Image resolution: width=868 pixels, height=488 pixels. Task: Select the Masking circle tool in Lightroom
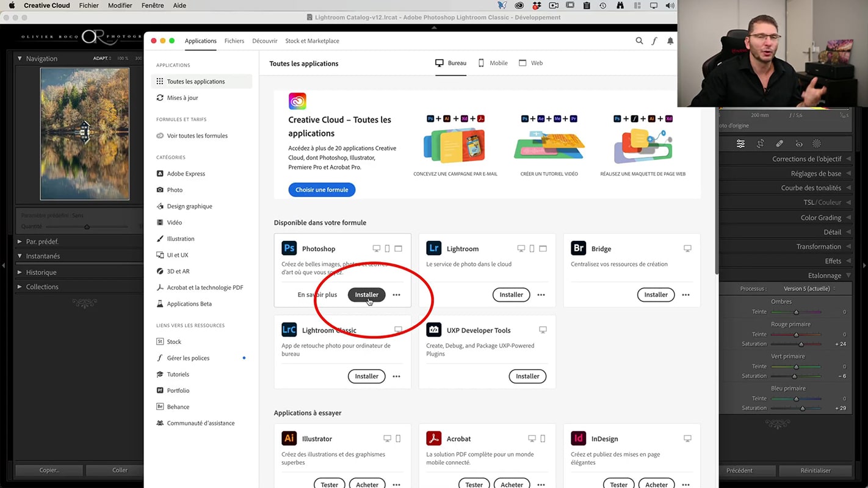point(817,144)
